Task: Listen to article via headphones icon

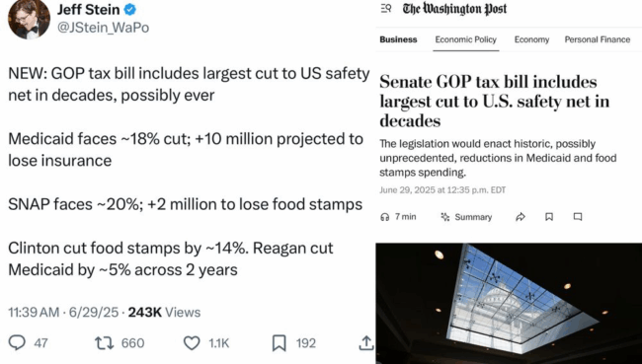Action: (x=384, y=217)
